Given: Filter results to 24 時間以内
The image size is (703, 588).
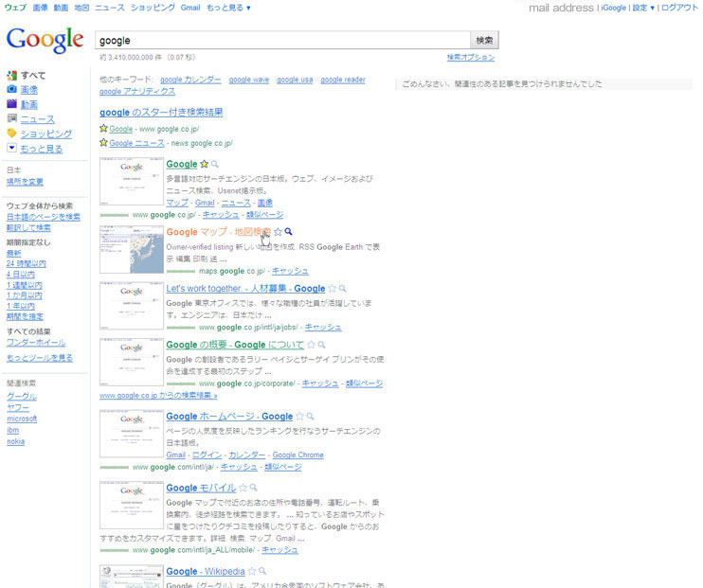Looking at the screenshot, I should coord(26,263).
